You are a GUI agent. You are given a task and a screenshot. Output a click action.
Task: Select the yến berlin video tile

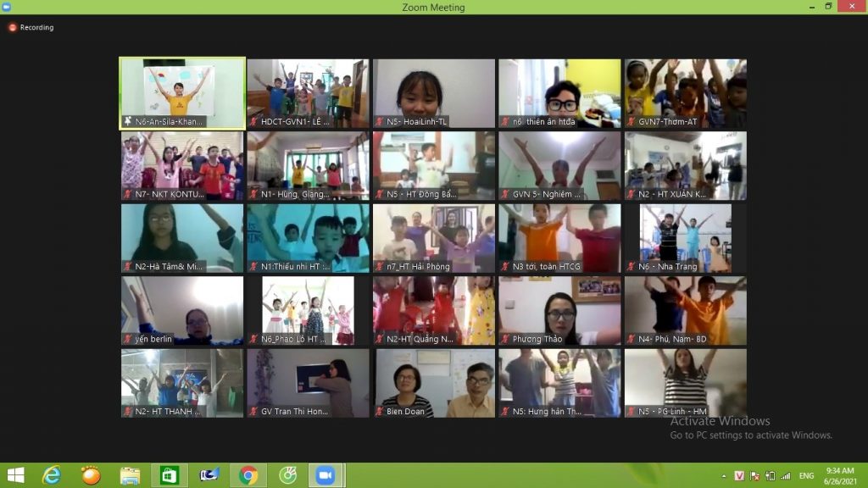coord(182,311)
